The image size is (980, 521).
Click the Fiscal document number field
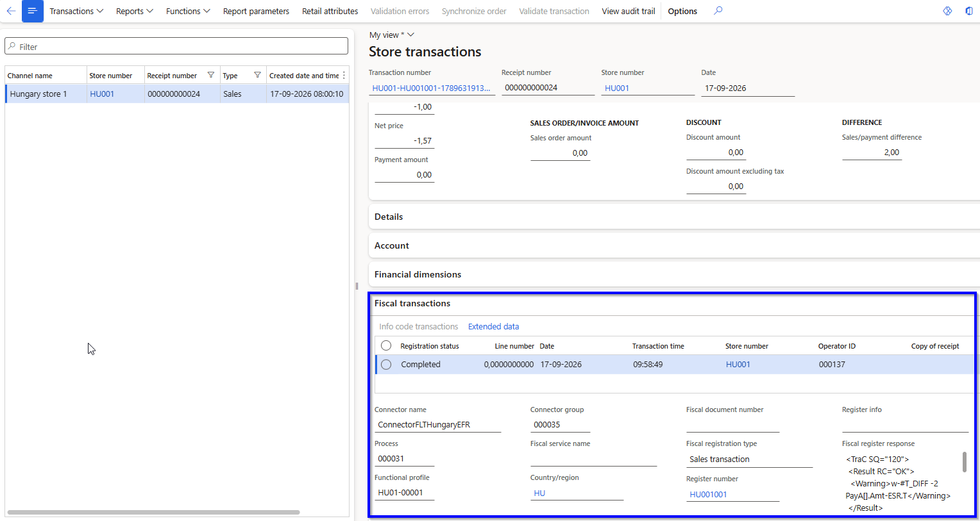732,424
